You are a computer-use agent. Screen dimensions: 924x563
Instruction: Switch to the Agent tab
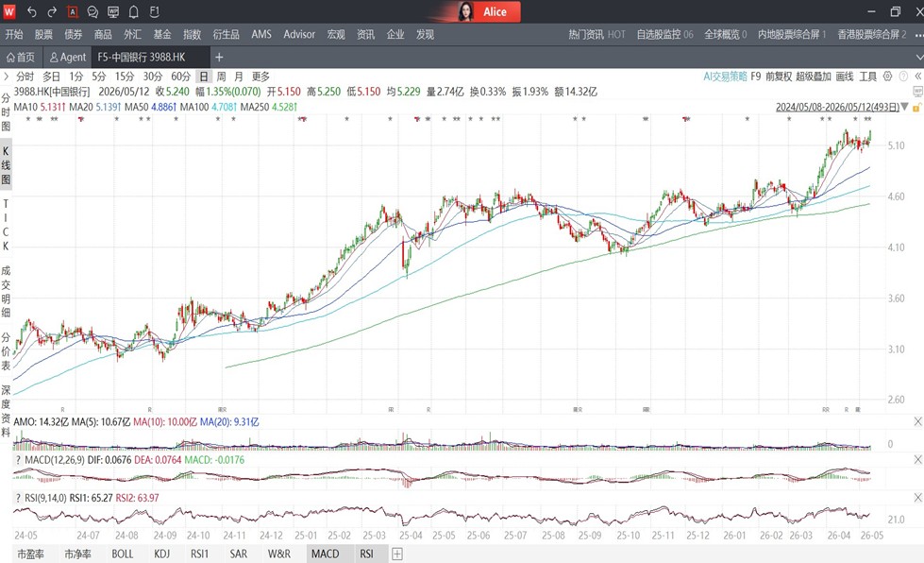coord(68,58)
